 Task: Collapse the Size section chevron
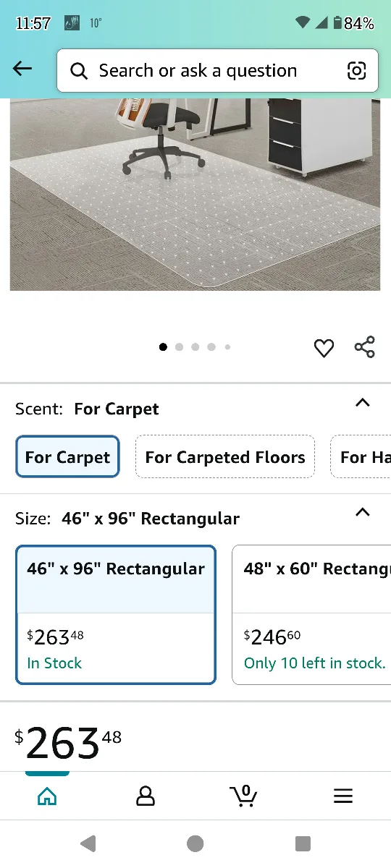pos(363,512)
